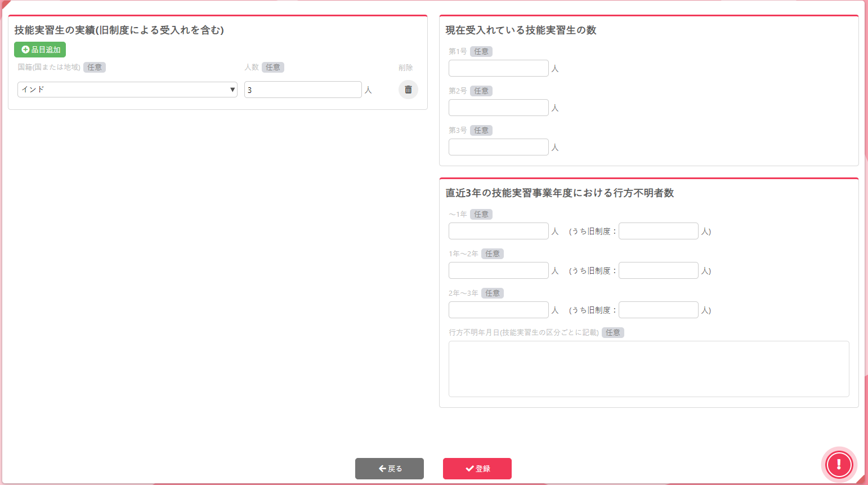
Task: Click the 直近3年 行方不明者数 section heading
Action: pyautogui.click(x=560, y=193)
